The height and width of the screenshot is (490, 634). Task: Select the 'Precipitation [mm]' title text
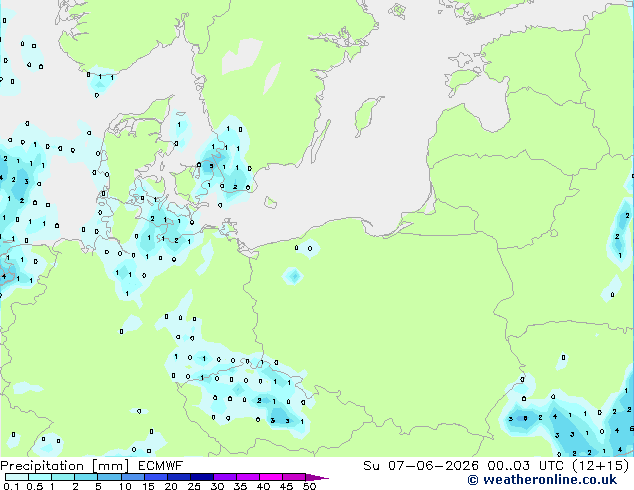[65, 466]
